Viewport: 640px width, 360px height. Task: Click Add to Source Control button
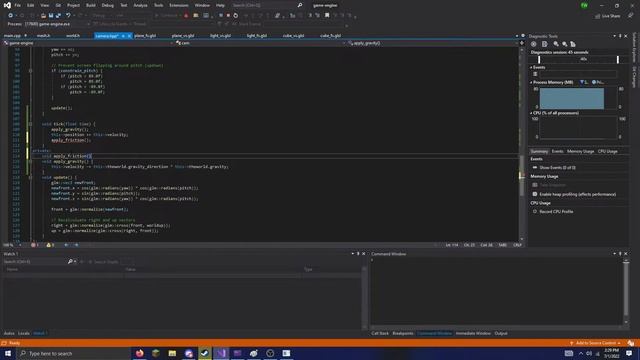pyautogui.click(x=596, y=343)
